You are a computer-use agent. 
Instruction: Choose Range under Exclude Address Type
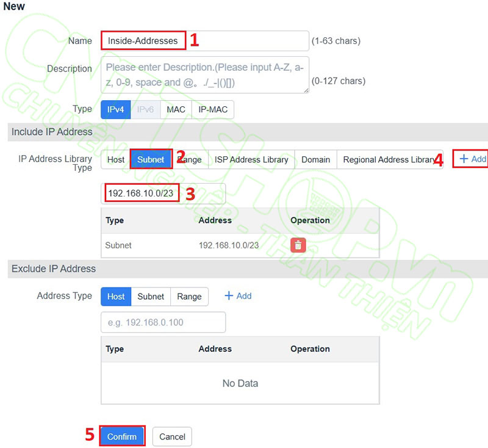point(189,296)
